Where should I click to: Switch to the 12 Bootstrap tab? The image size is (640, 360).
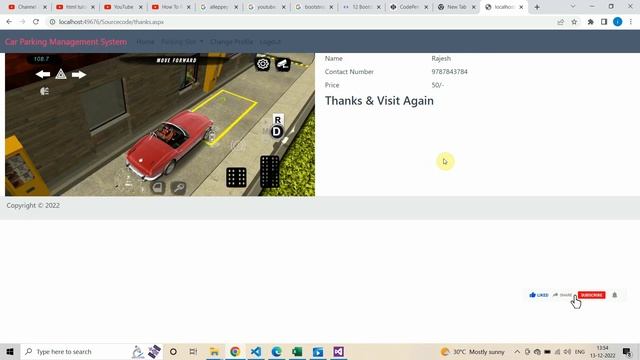click(362, 7)
